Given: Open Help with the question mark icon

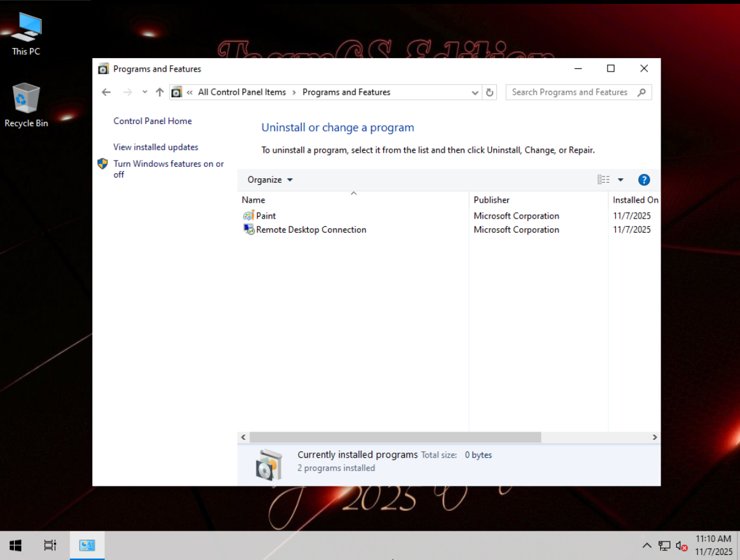Looking at the screenshot, I should (643, 180).
